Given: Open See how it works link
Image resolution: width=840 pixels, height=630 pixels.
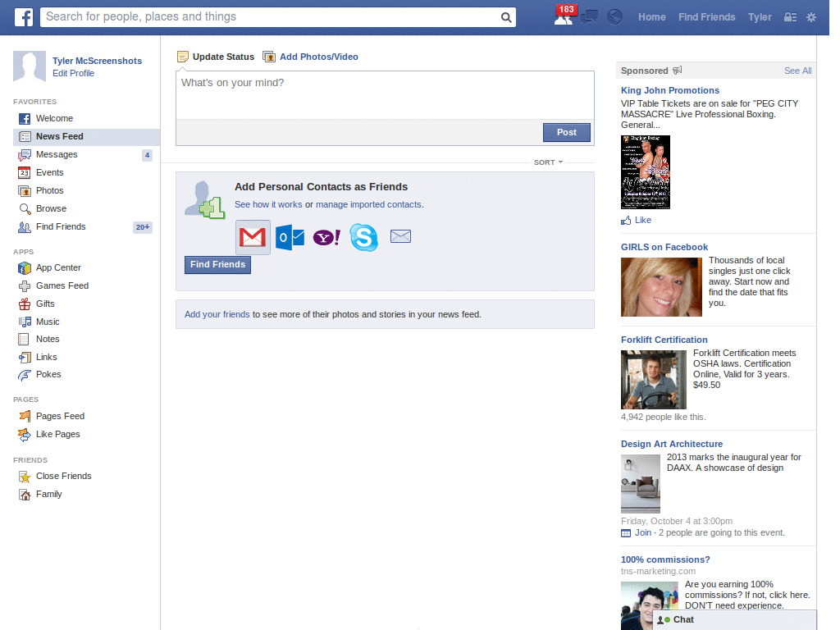Looking at the screenshot, I should pyautogui.click(x=268, y=204).
